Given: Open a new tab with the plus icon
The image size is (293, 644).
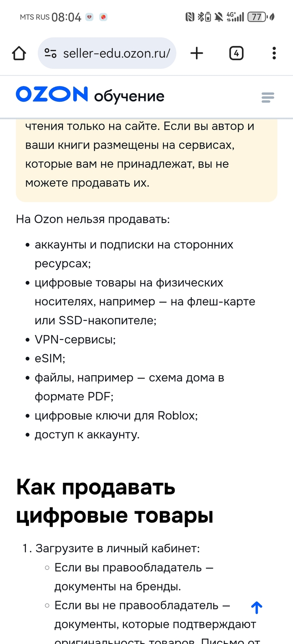Looking at the screenshot, I should click(196, 53).
